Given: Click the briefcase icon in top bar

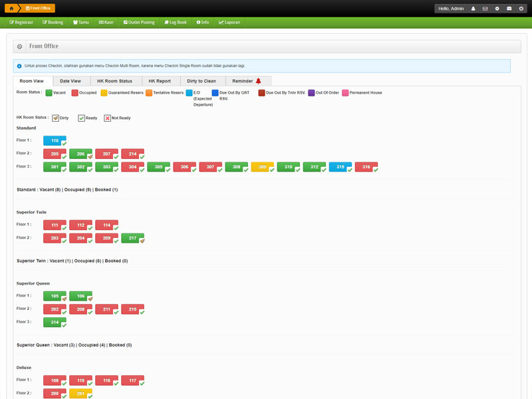Looking at the screenshot, I should click(509, 9).
